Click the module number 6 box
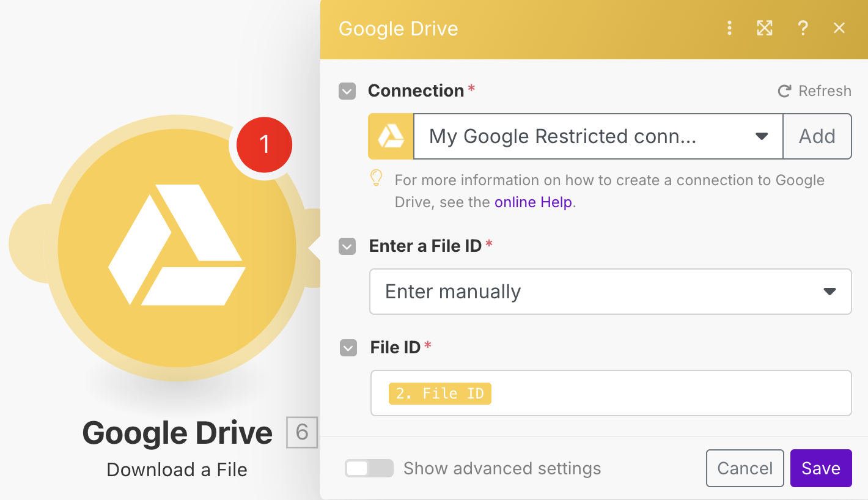The height and width of the screenshot is (500, 868). (302, 432)
